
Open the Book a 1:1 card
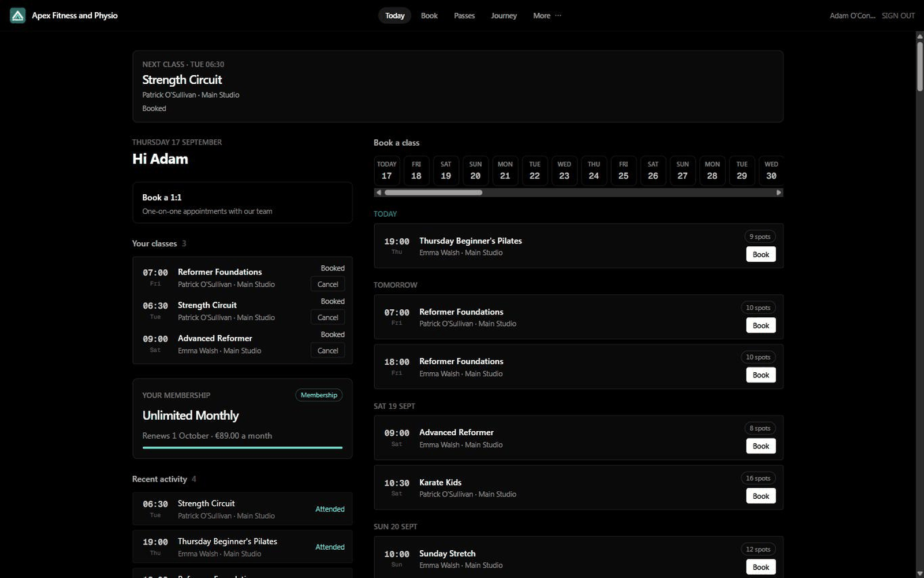pos(243,203)
